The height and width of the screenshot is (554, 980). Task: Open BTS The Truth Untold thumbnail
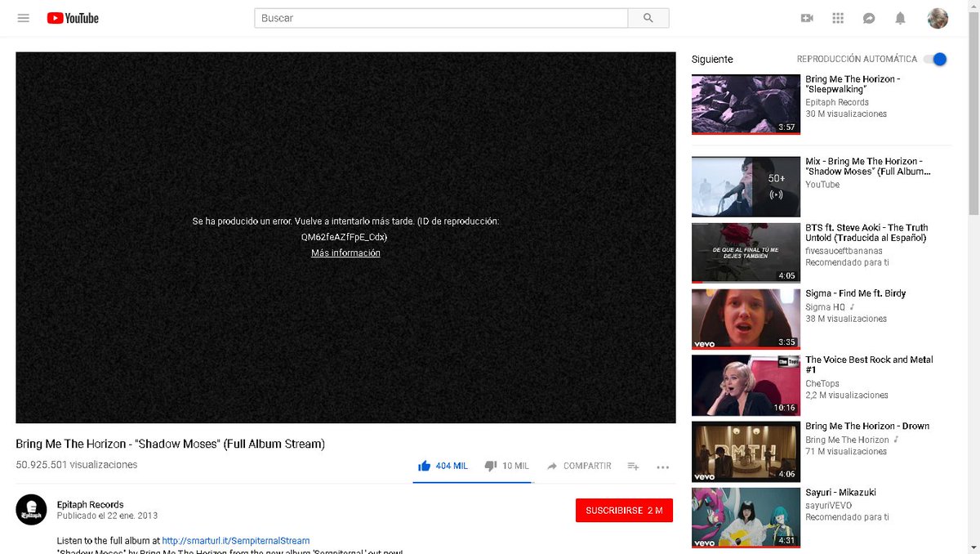746,252
